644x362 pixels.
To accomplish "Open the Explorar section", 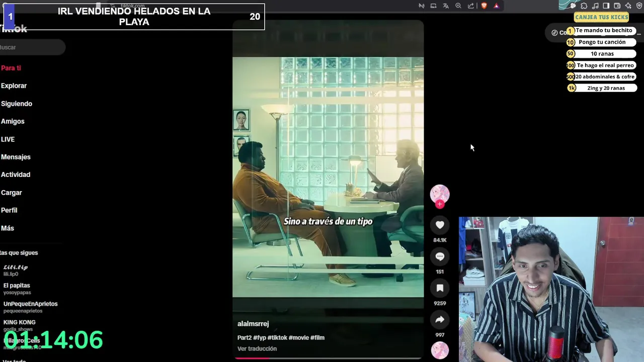I will coord(14,85).
